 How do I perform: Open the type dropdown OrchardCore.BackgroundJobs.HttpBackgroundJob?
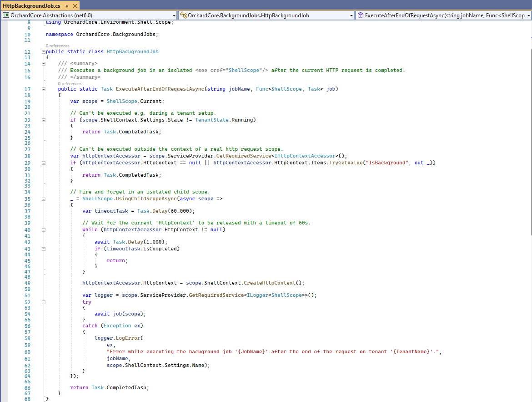click(266, 15)
